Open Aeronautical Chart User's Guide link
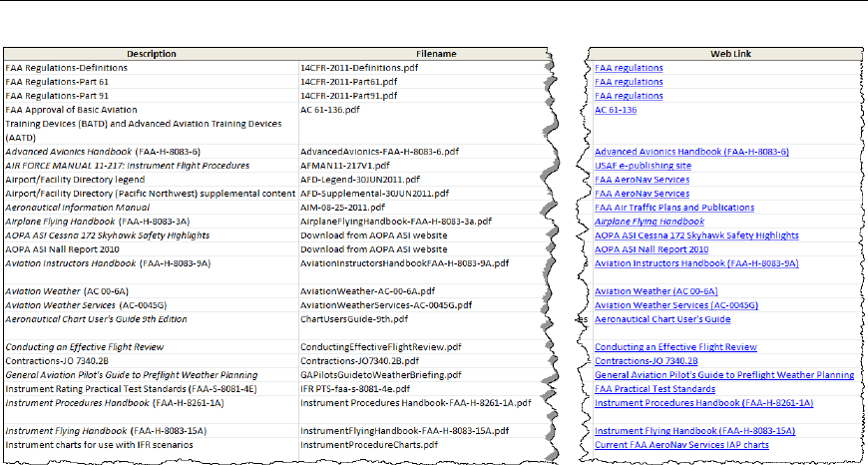Viewport: 868px width, 465px height. tap(662, 319)
